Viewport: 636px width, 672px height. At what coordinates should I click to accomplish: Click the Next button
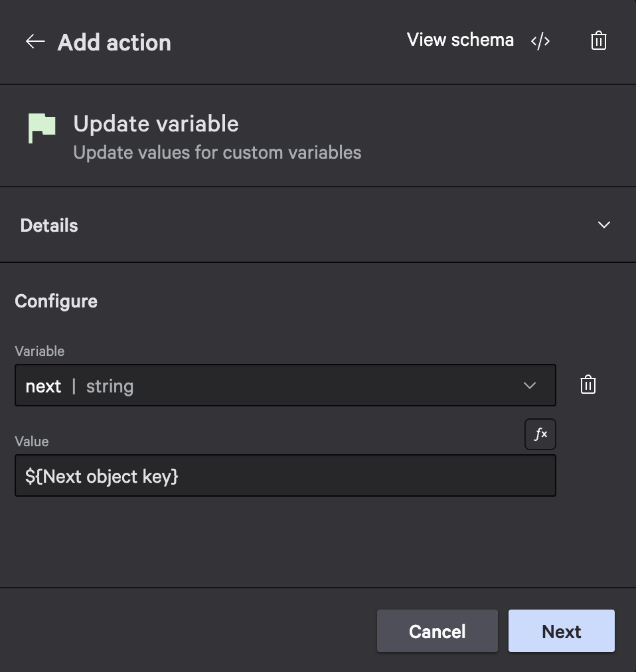pyautogui.click(x=561, y=631)
